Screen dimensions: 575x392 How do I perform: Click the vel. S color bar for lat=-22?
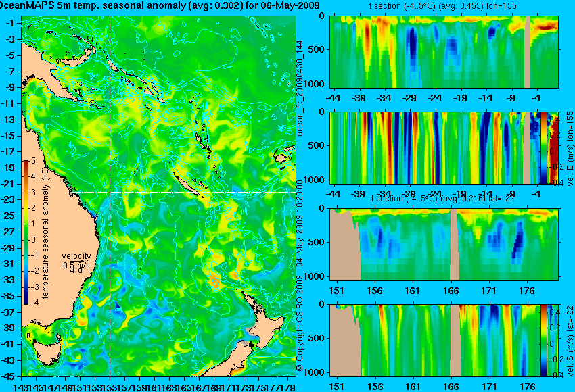click(544, 341)
